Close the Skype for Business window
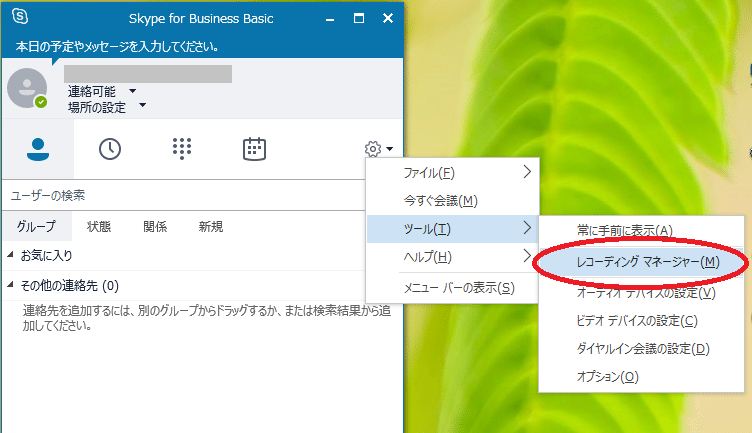Screen dimensions: 752x433 point(388,18)
